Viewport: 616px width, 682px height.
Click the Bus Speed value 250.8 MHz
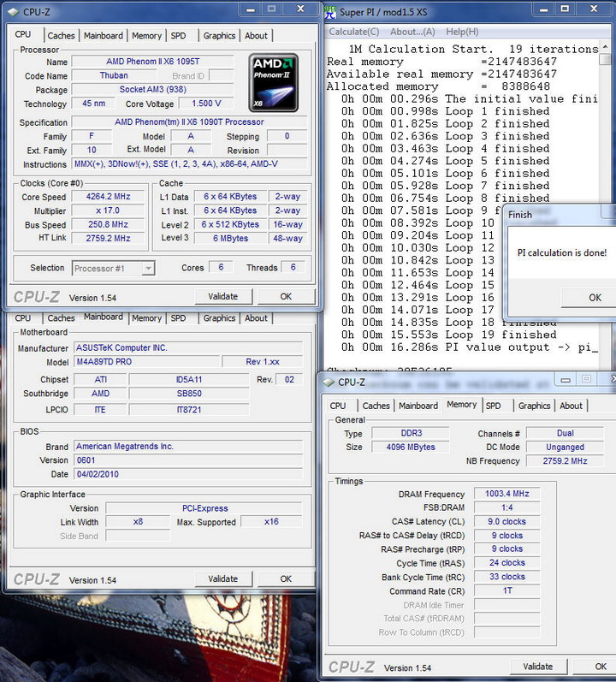pyautogui.click(x=109, y=224)
